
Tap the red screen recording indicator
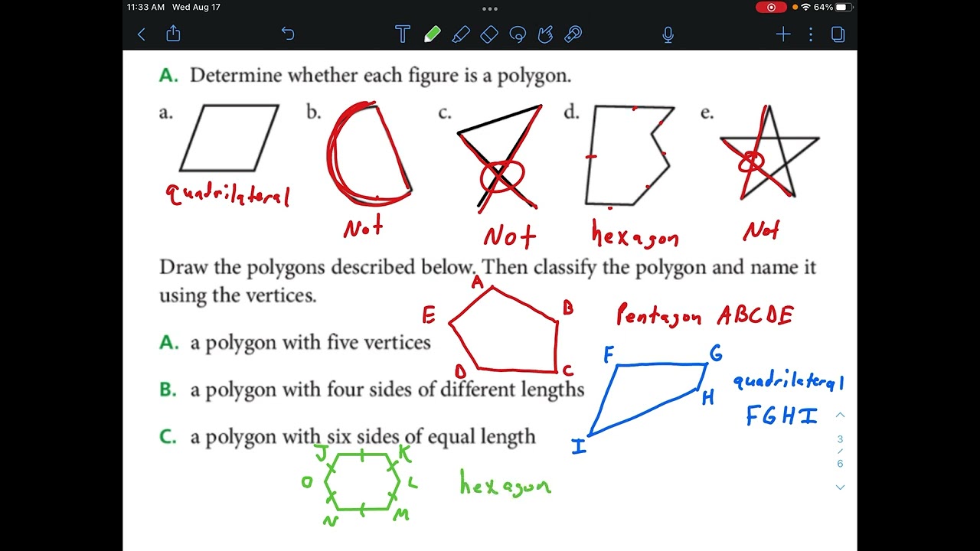click(771, 7)
